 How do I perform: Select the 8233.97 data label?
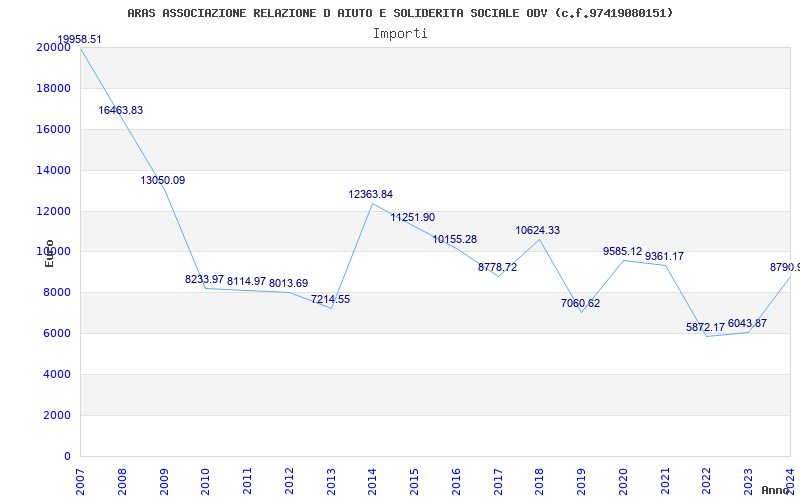point(204,279)
